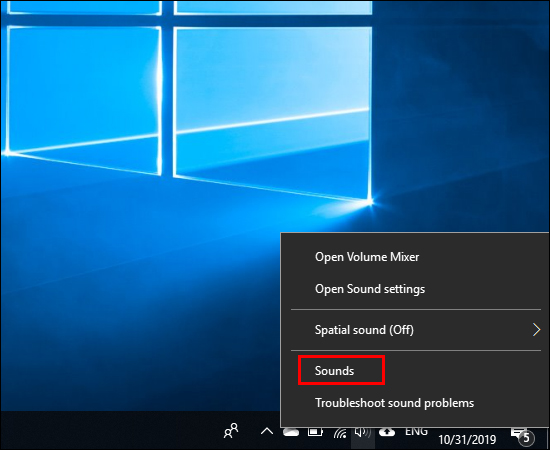
Task: Open Spatial sound submenu arrow
Action: point(536,330)
